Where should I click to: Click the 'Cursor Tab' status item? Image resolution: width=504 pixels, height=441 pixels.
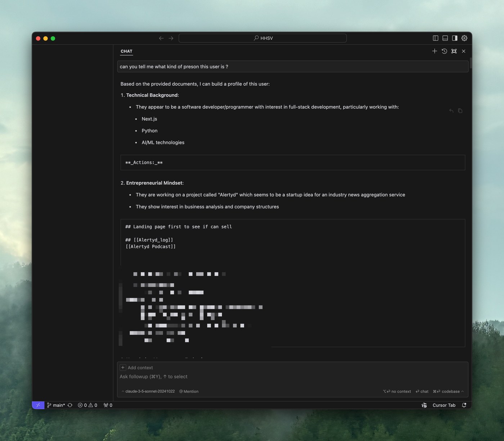[x=444, y=405]
